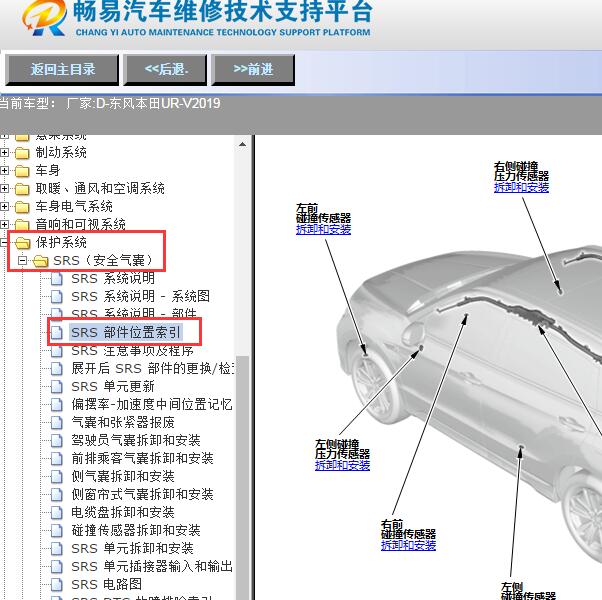The image size is (602, 600).
Task: Click the SRS（安全气囊）open folder icon
Action: pos(40,261)
